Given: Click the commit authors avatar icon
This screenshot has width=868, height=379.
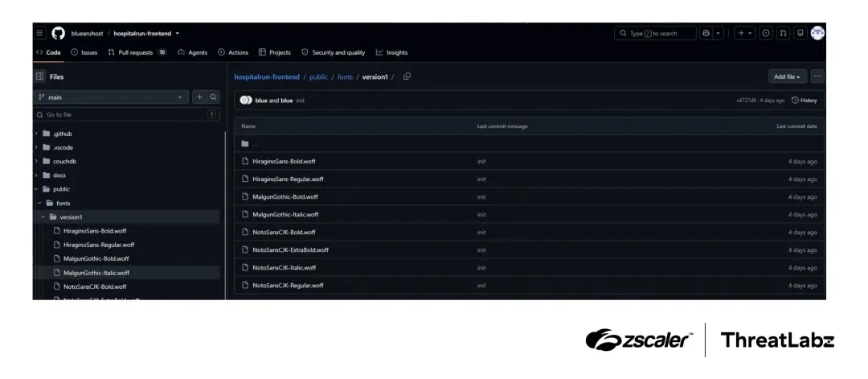Looking at the screenshot, I should pos(246,101).
